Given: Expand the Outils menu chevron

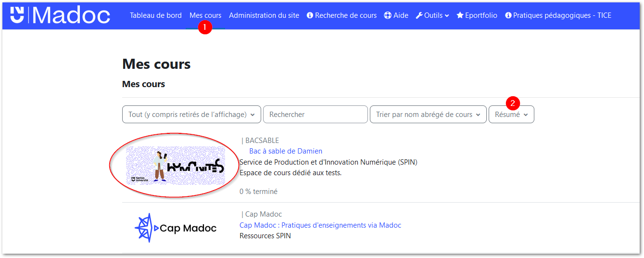Looking at the screenshot, I should 447,16.
